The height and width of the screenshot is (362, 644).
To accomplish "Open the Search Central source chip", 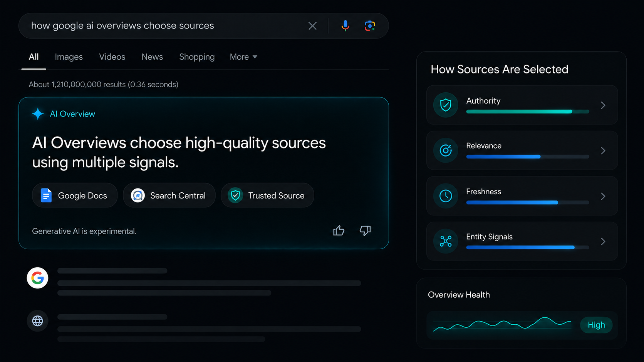I will (169, 195).
